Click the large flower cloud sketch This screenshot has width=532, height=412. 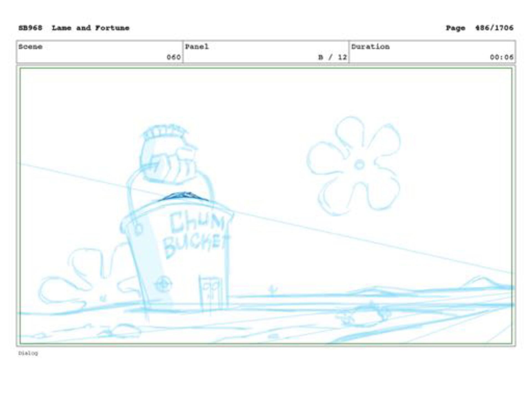(354, 166)
